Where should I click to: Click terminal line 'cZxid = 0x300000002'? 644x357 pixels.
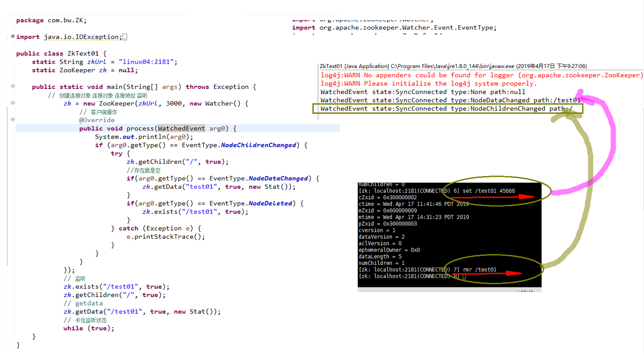pos(388,197)
